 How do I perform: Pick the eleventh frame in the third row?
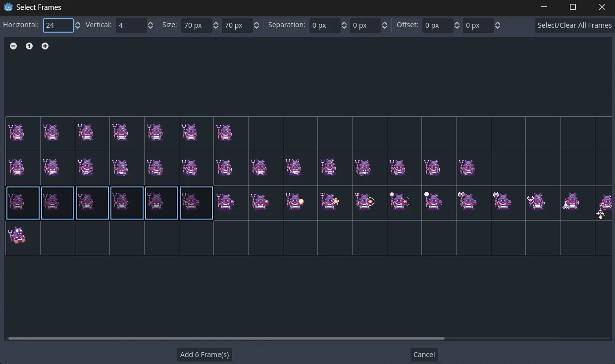click(x=370, y=203)
